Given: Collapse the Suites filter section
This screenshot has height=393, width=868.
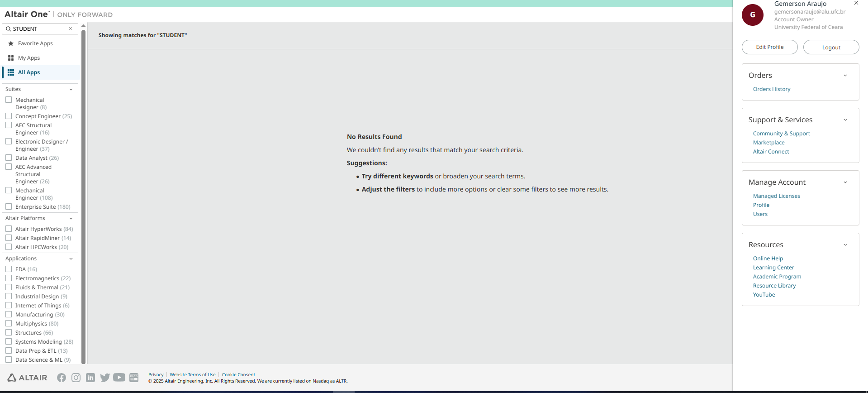Looking at the screenshot, I should click(71, 90).
